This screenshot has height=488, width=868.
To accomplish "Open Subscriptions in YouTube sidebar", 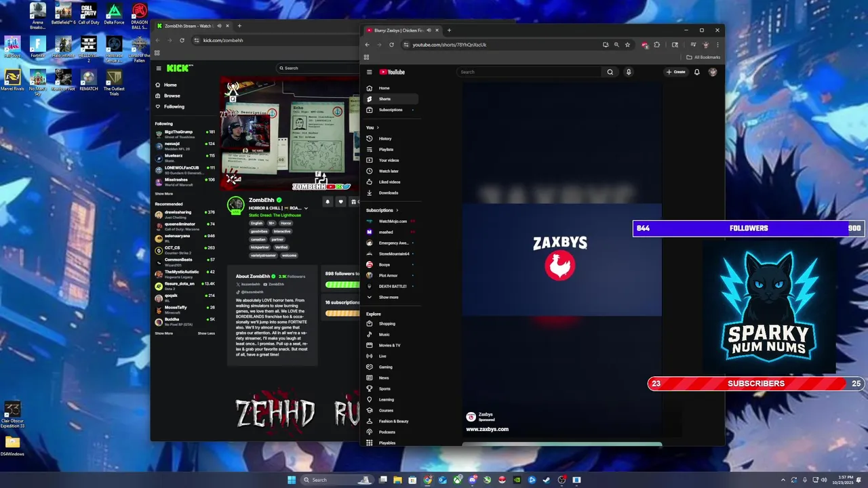I will 391,110.
